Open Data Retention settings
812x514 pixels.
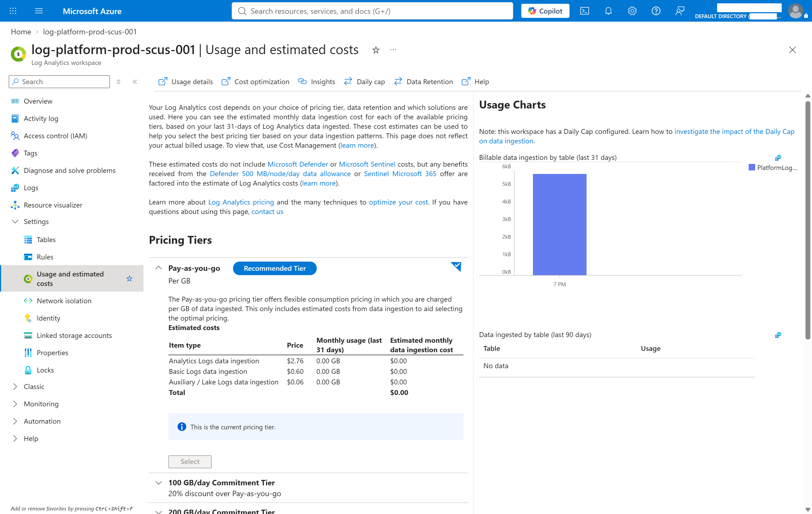coord(423,82)
